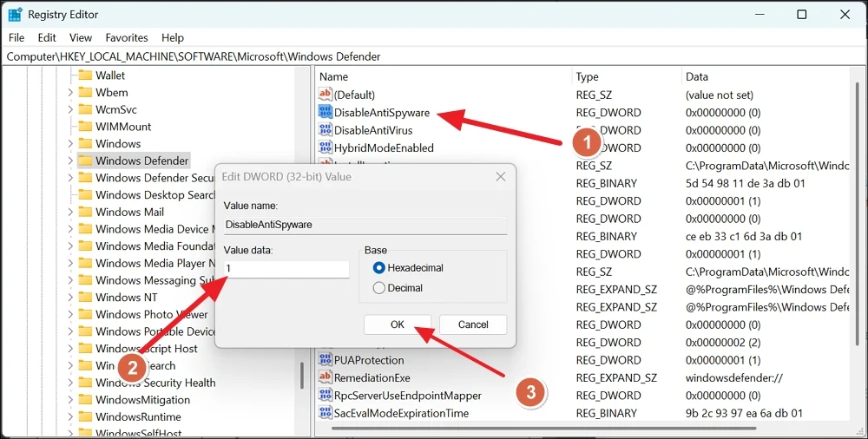Viewport: 868px width, 439px height.
Task: Click the (value not set) data cell
Action: coord(719,95)
